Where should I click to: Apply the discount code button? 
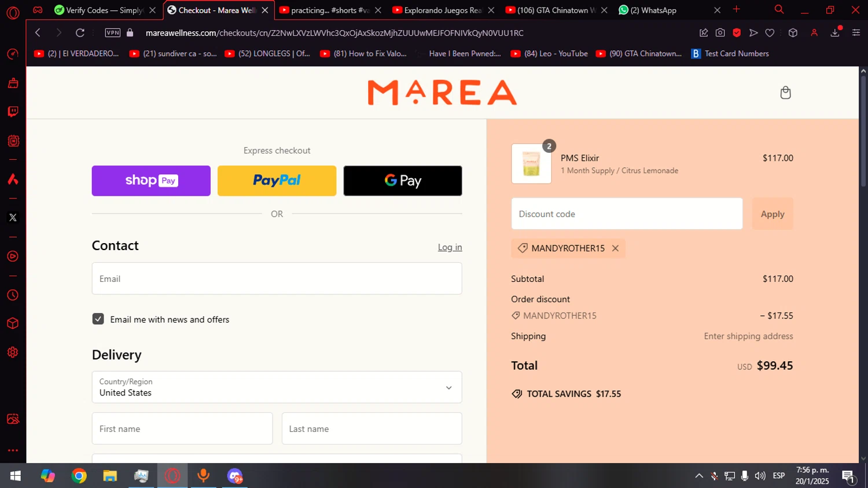click(773, 214)
